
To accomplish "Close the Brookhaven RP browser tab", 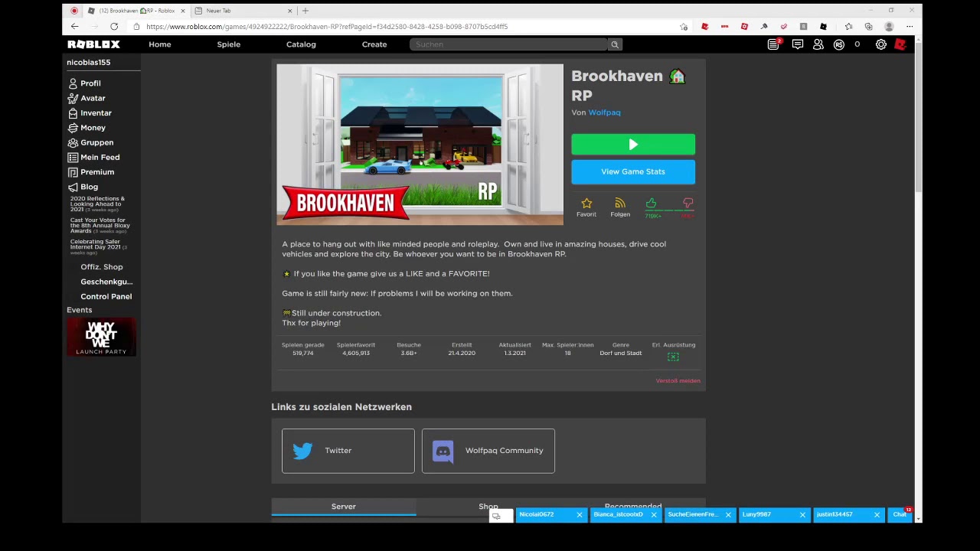I will coord(183,11).
